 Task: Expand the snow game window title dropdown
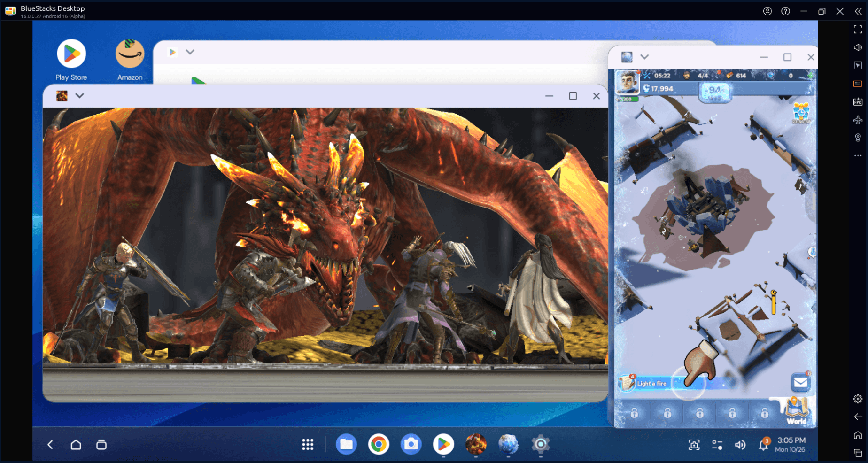coord(644,57)
